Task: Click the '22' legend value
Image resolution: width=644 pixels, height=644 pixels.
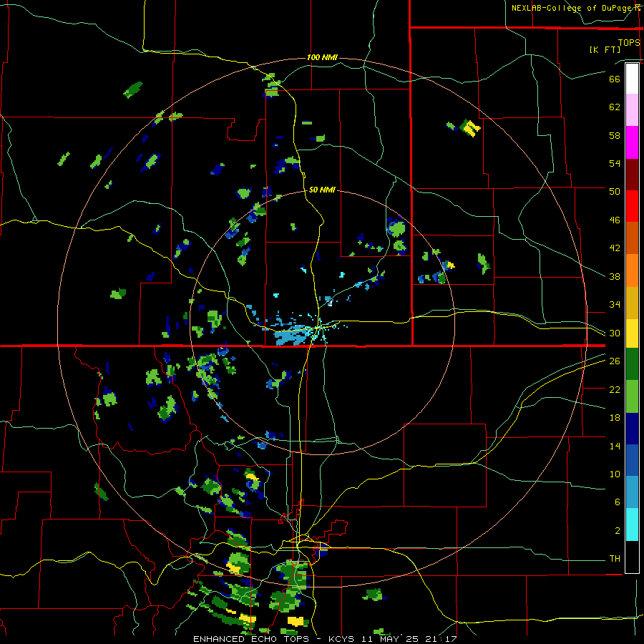Action: 615,389
